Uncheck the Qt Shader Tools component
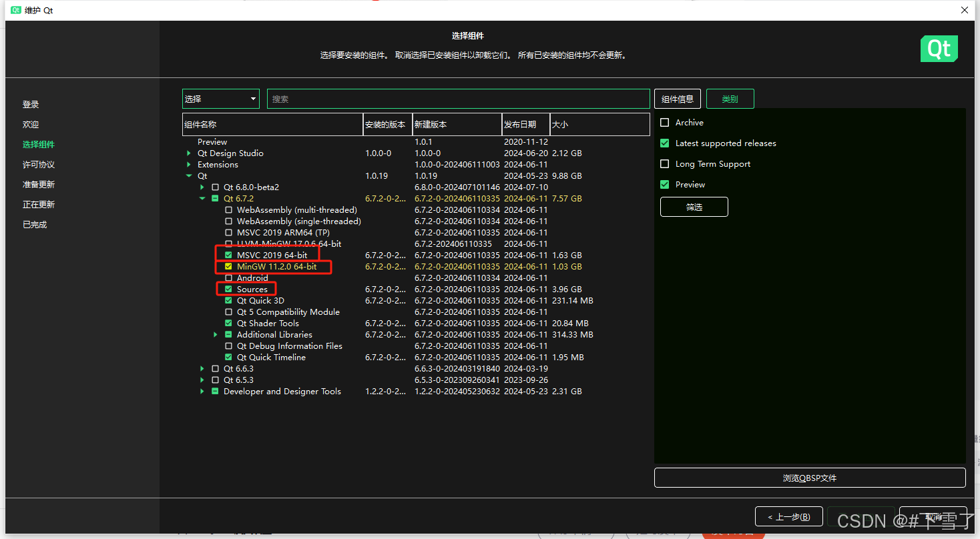 pyautogui.click(x=229, y=324)
